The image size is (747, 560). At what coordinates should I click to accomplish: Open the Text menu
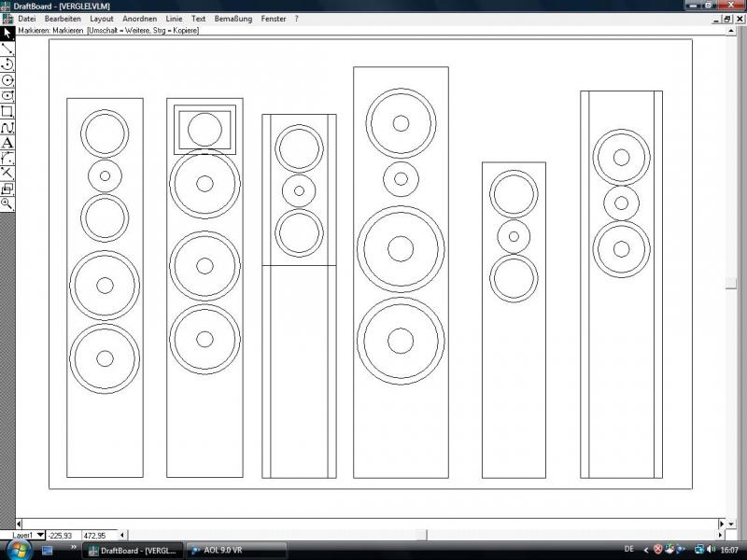[198, 19]
